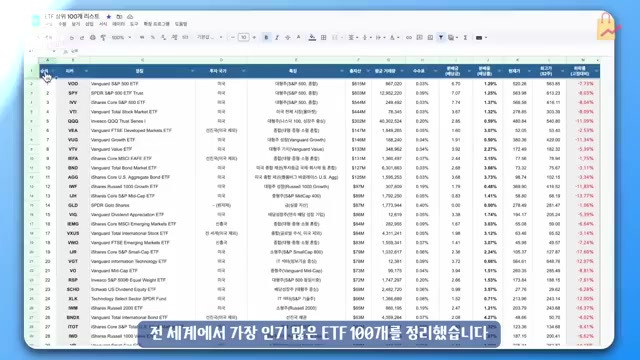
Task: Open filter arrow on 투자 국가 header
Action: click(x=243, y=71)
